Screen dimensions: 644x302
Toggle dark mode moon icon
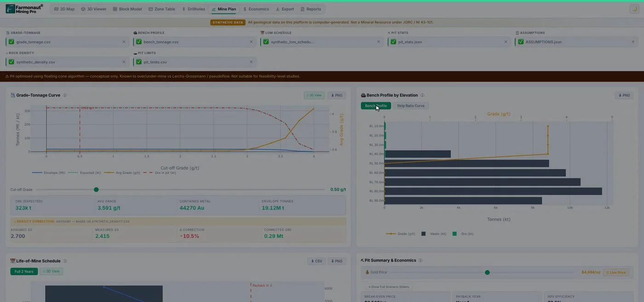click(x=634, y=9)
